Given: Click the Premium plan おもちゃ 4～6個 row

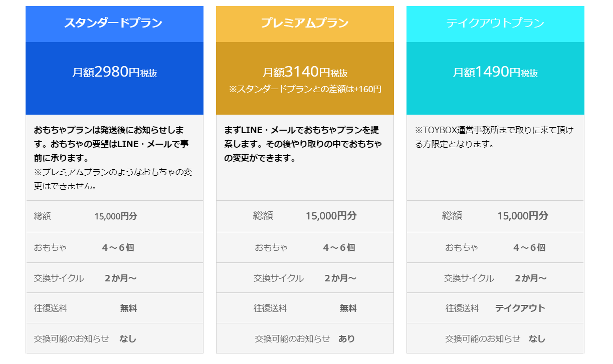Looking at the screenshot, I should [305, 247].
